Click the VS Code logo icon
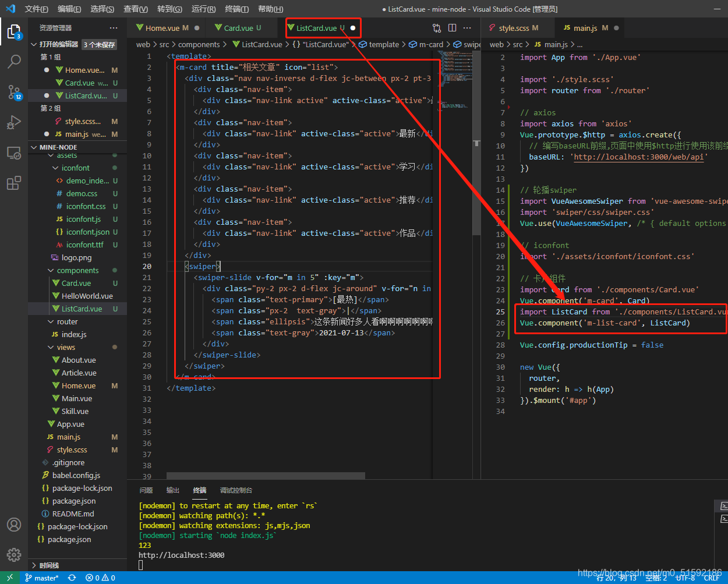Viewport: 728px width, 584px height. click(x=10, y=9)
